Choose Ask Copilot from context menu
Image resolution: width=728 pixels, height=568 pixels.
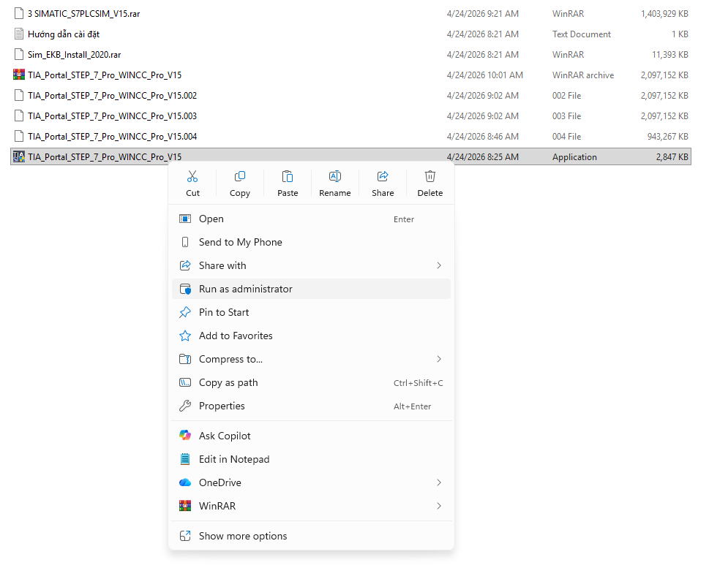pyautogui.click(x=225, y=436)
